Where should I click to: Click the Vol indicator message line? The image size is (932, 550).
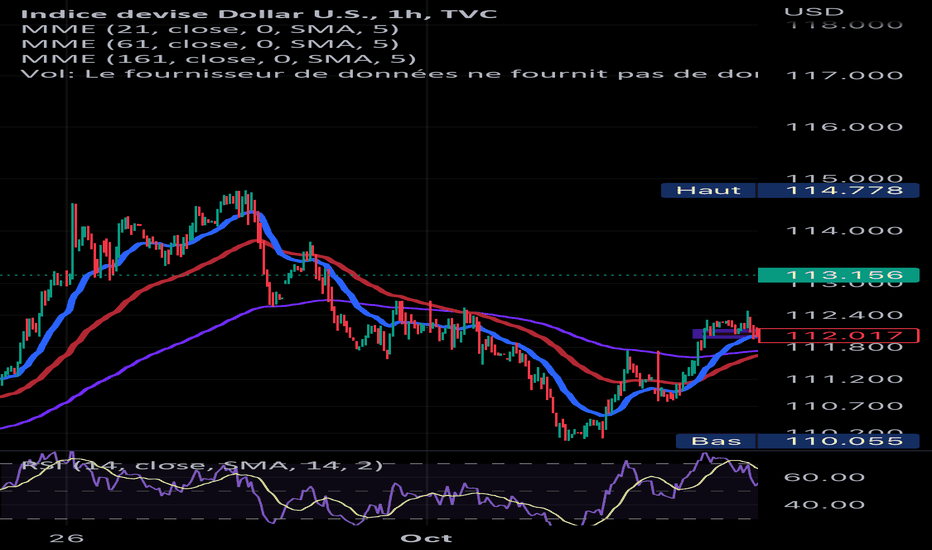389,74
